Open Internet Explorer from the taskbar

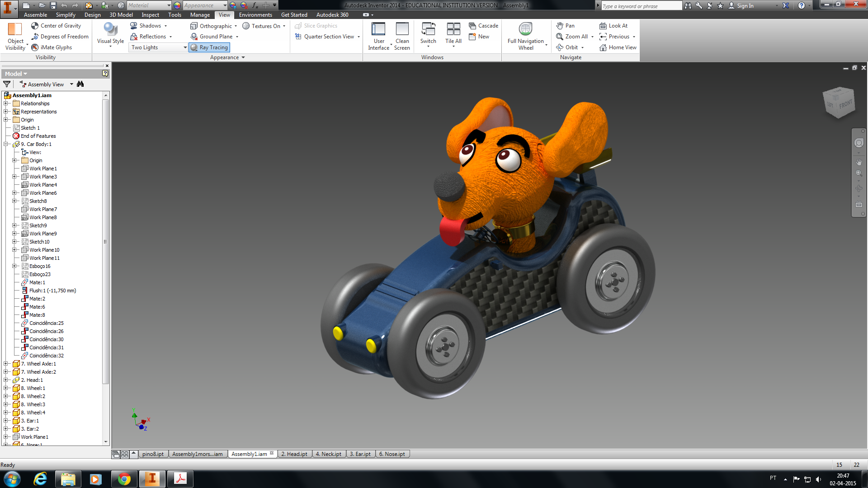pyautogui.click(x=40, y=479)
